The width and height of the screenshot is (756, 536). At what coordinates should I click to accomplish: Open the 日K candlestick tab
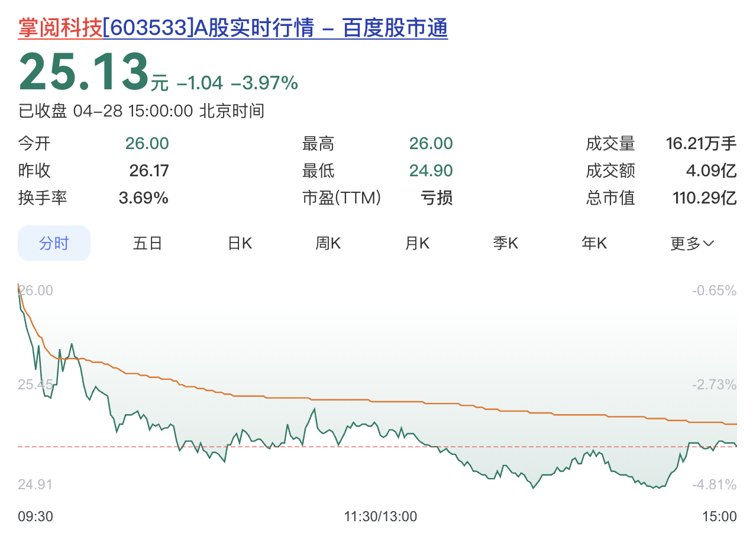point(239,243)
